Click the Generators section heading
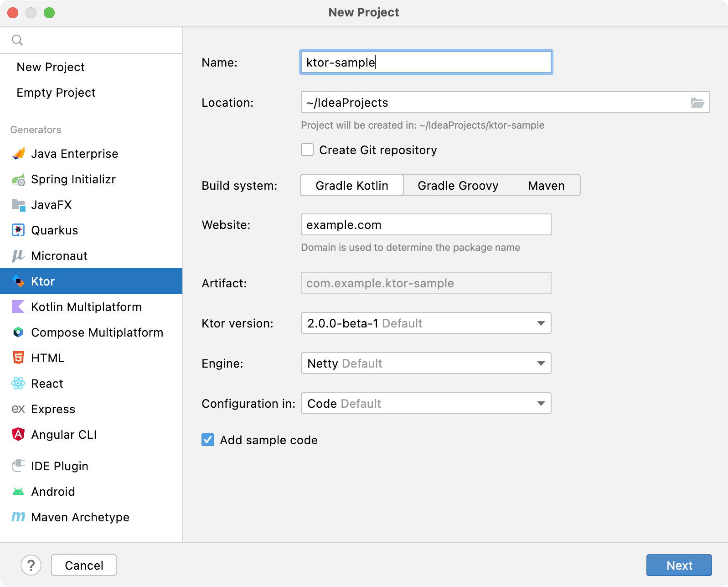Viewport: 728px width, 587px height. (36, 130)
